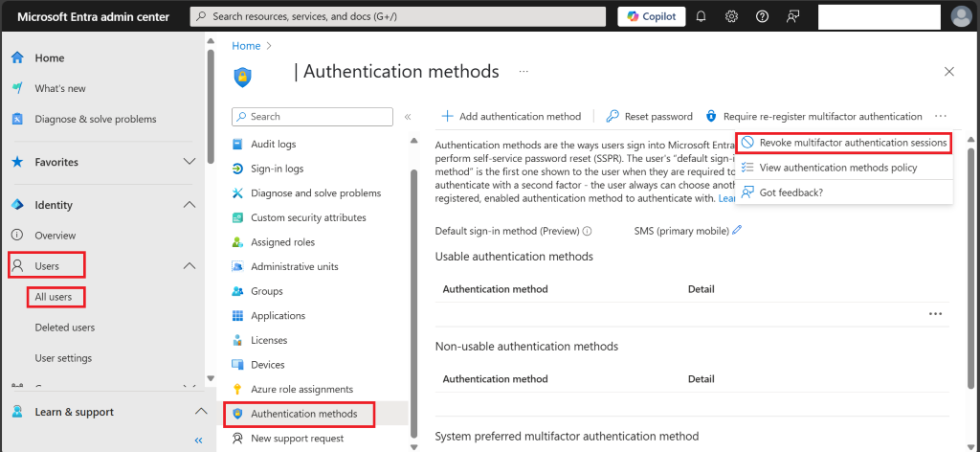This screenshot has height=452, width=980.
Task: Open Audit logs
Action: click(x=273, y=144)
